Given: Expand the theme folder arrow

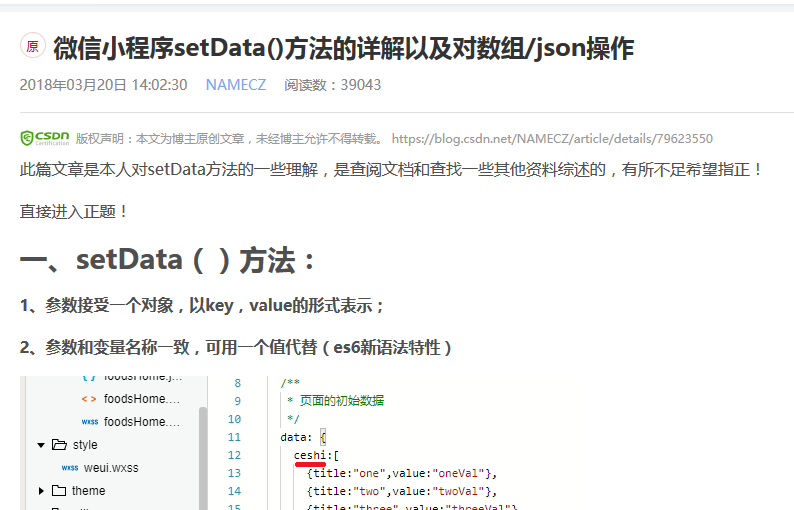Looking at the screenshot, I should click(x=41, y=491).
